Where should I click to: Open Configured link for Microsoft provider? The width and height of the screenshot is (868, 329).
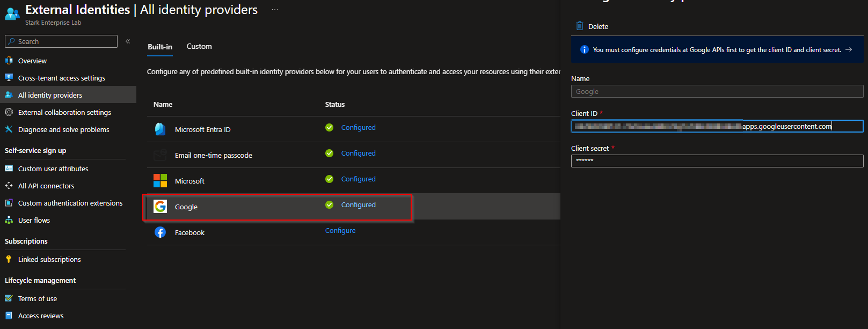pos(358,179)
